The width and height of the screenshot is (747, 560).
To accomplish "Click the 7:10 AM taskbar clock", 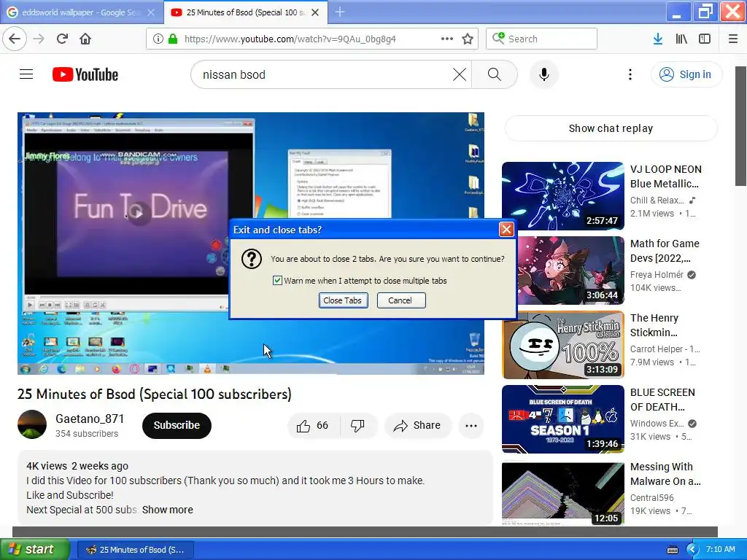I will pyautogui.click(x=720, y=550).
